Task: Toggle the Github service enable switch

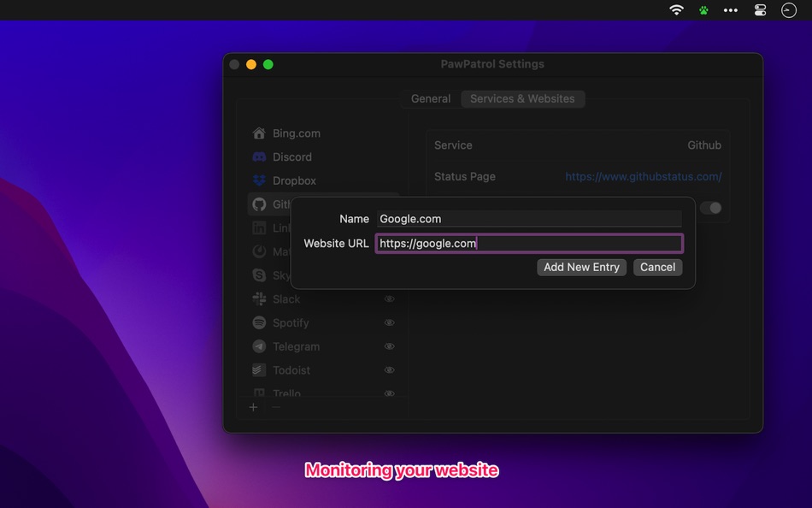Action: click(x=710, y=207)
